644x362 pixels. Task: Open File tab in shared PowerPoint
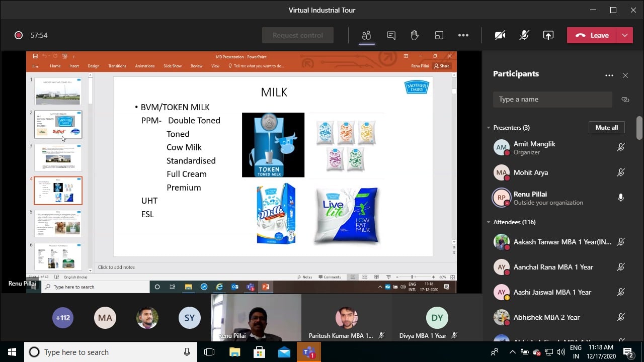click(x=35, y=66)
